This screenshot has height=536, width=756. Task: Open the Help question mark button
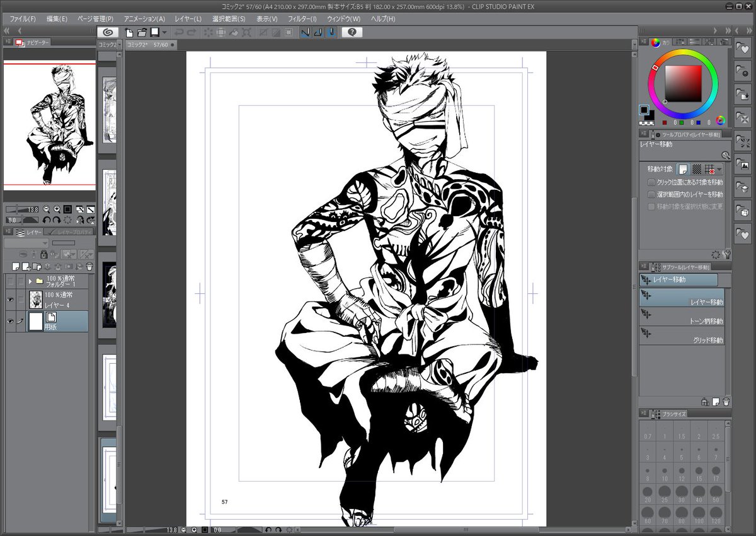pos(352,32)
